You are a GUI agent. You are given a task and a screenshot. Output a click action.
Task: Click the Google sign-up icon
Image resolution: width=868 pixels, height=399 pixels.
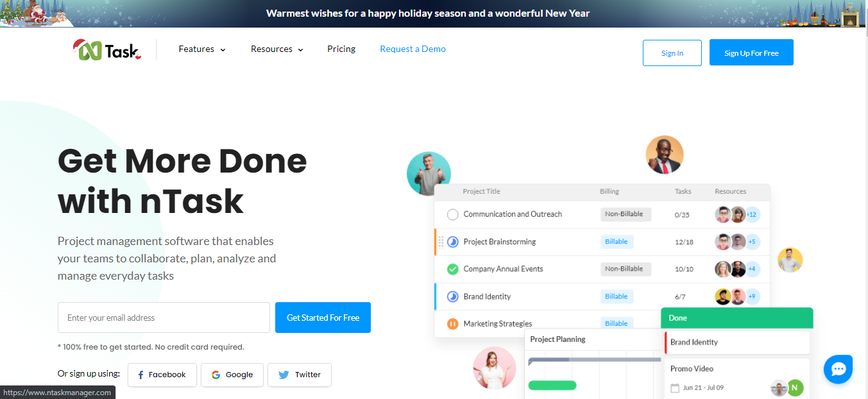pos(216,375)
